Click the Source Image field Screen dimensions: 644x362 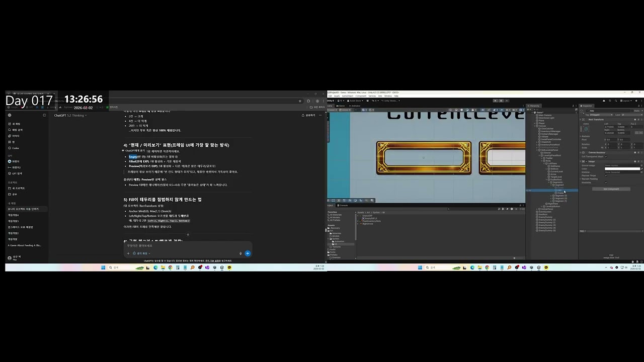click(x=623, y=165)
